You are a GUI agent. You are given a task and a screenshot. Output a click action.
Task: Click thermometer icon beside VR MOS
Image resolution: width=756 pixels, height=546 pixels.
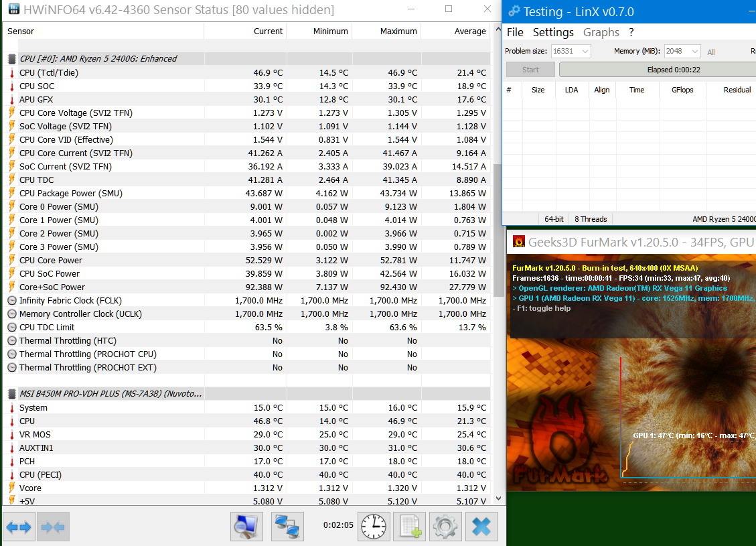coord(12,435)
